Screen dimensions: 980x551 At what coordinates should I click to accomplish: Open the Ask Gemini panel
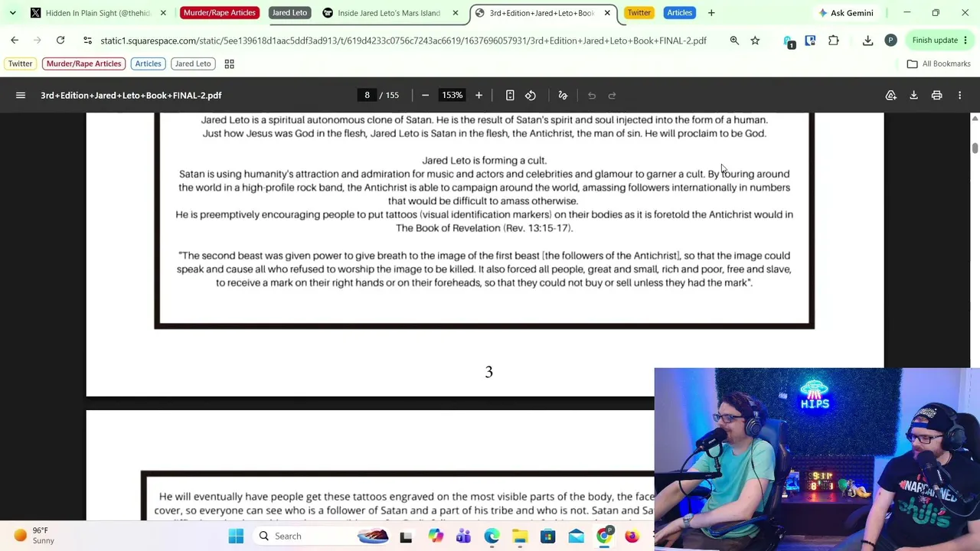click(x=846, y=13)
